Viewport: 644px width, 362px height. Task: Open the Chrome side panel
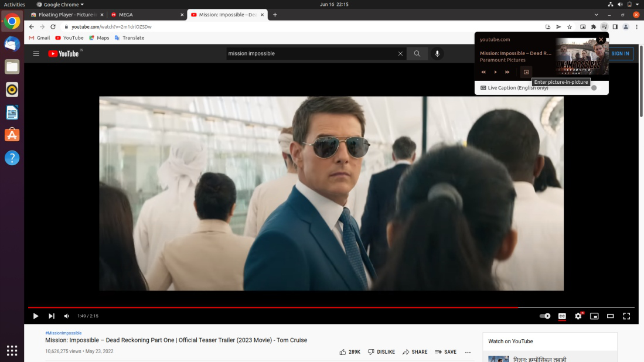pyautogui.click(x=615, y=27)
